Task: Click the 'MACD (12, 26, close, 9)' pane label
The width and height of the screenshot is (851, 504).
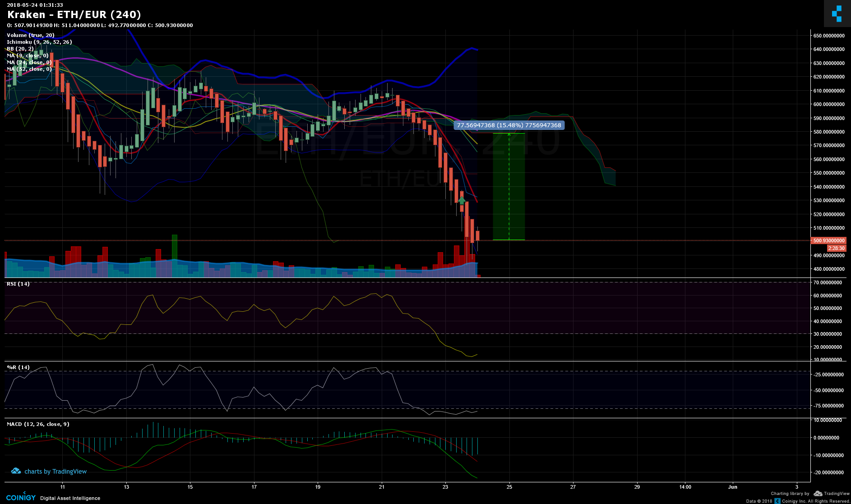Action: [x=38, y=424]
